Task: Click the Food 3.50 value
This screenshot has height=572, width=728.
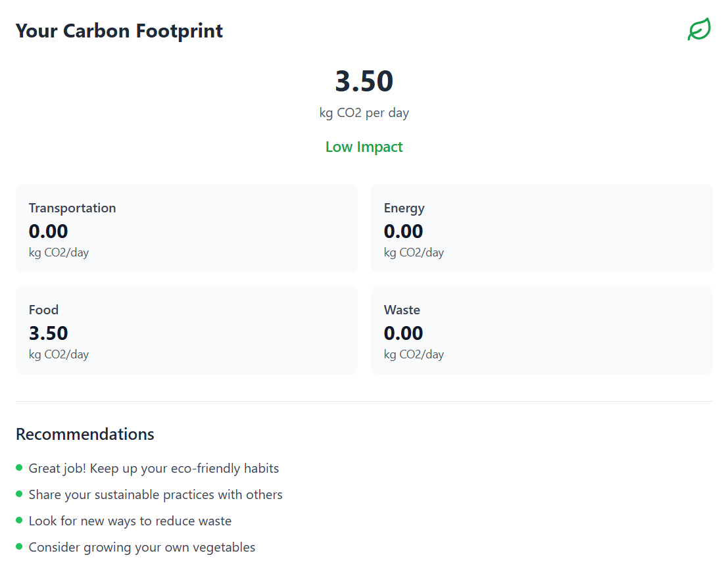Action: tap(48, 333)
